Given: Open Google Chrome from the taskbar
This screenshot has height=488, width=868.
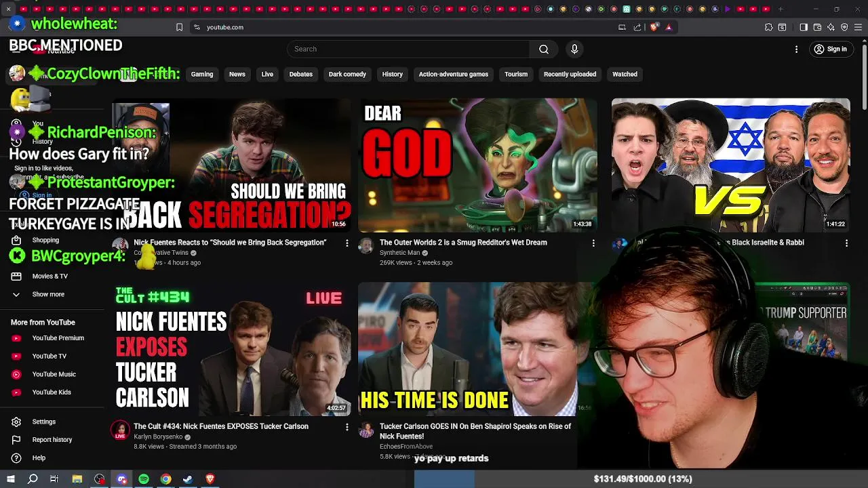Looking at the screenshot, I should tap(165, 479).
